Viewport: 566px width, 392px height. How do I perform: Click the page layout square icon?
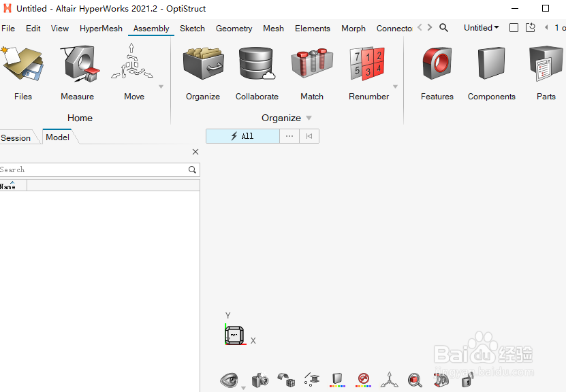pos(514,28)
